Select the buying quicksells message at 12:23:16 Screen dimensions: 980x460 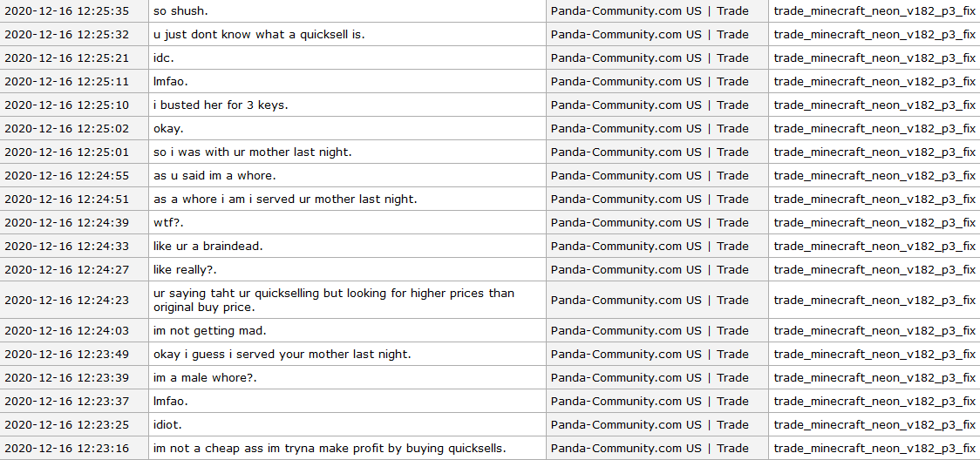330,449
